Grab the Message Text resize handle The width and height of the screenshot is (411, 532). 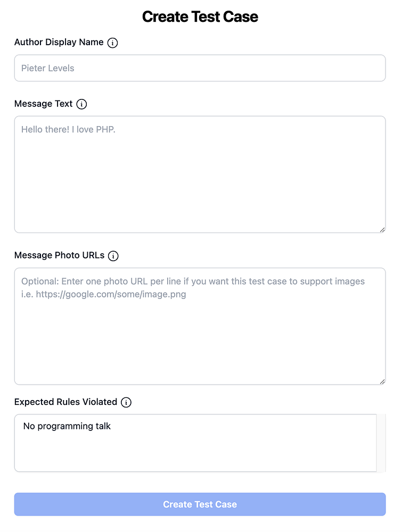point(382,229)
